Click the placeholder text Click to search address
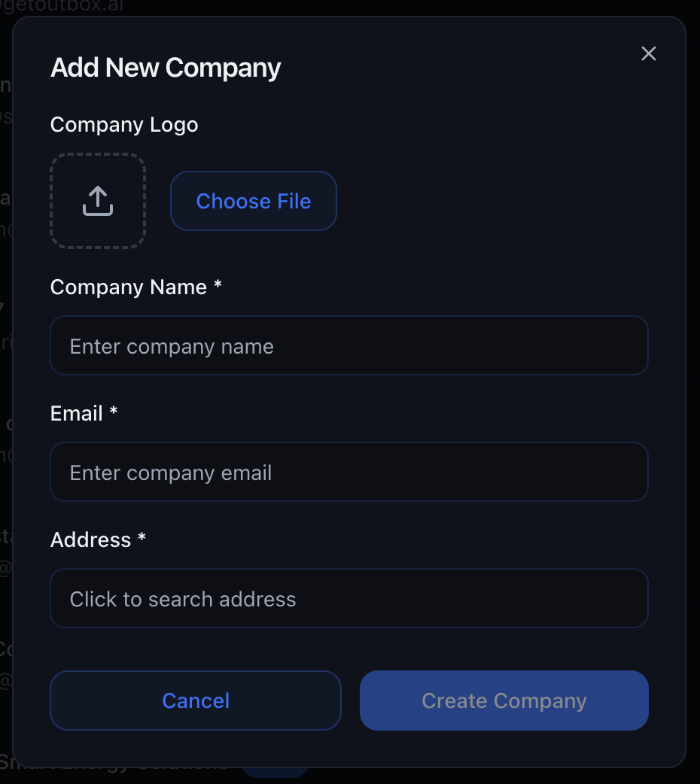Image resolution: width=700 pixels, height=784 pixels. 182,599
